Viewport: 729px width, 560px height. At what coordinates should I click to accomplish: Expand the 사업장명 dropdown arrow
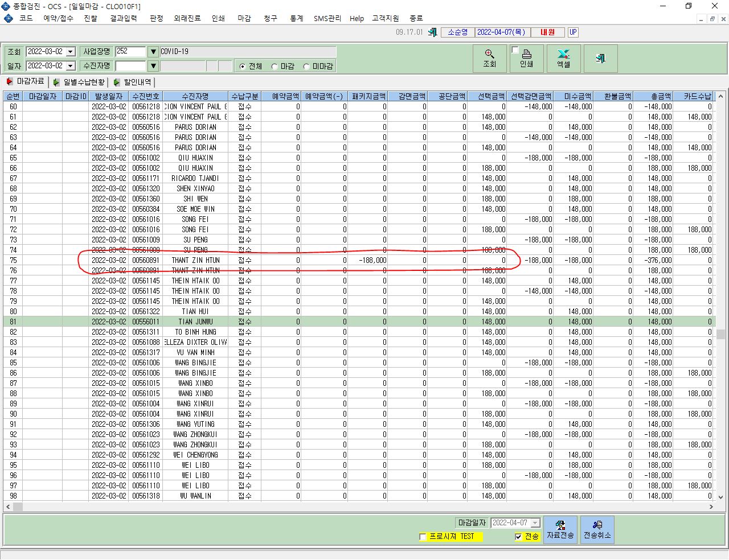click(153, 52)
